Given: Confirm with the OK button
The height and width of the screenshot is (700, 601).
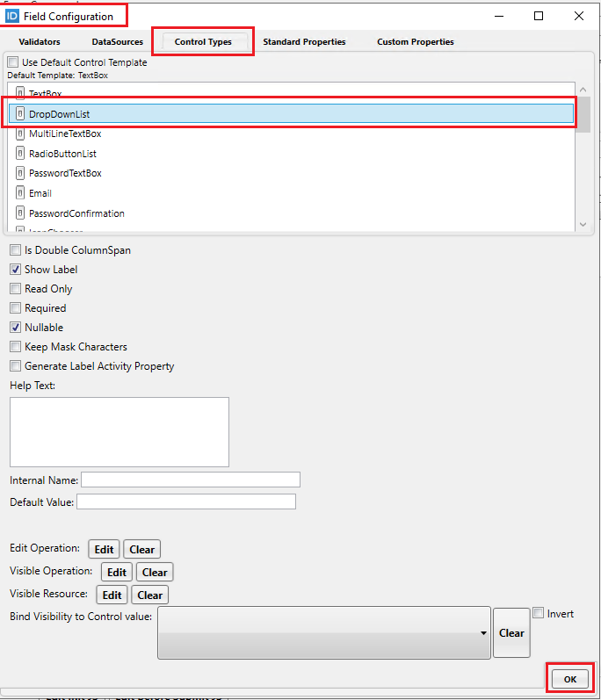Looking at the screenshot, I should click(x=570, y=679).
